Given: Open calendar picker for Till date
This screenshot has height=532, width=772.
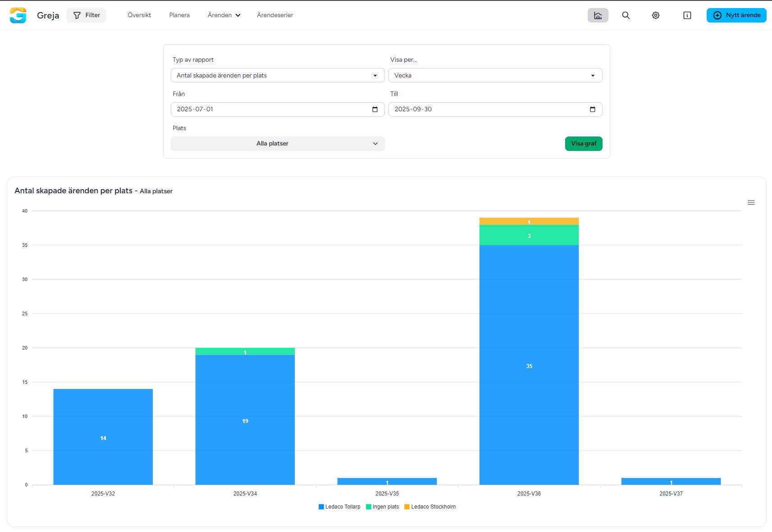Looking at the screenshot, I should click(x=592, y=109).
